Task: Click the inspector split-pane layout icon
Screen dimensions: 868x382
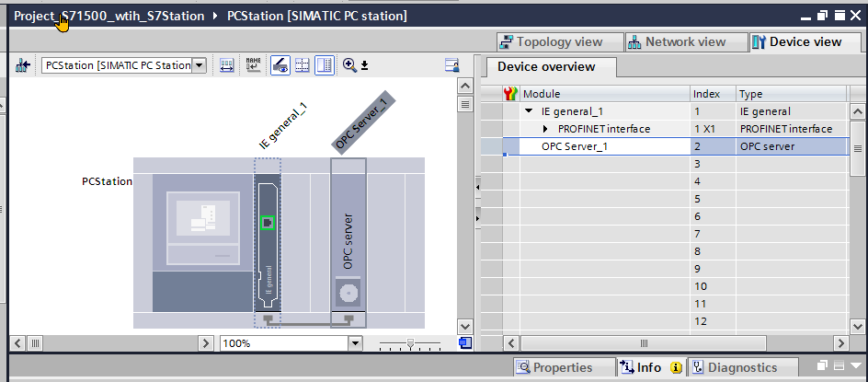Action: (839, 365)
